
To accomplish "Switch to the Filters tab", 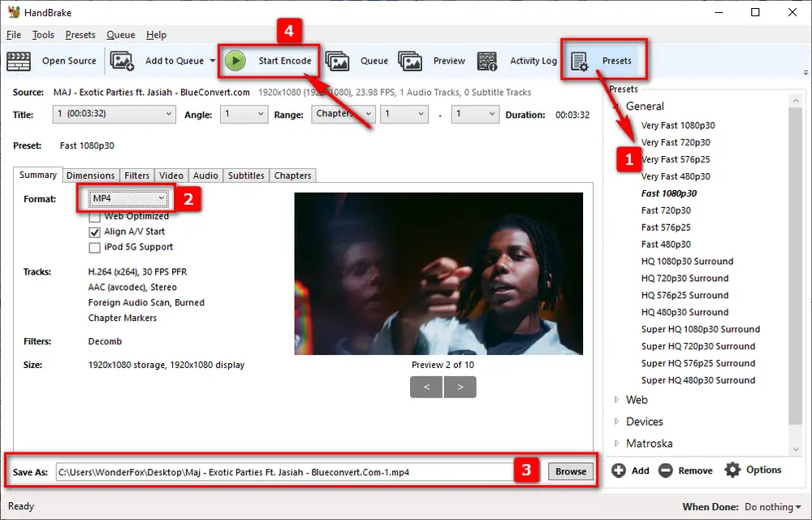I will coord(136,175).
